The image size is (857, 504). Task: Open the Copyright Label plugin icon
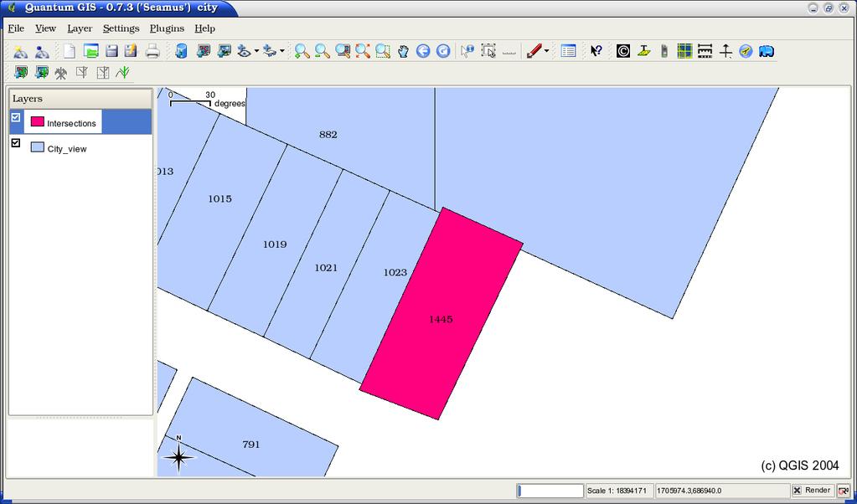coord(623,51)
